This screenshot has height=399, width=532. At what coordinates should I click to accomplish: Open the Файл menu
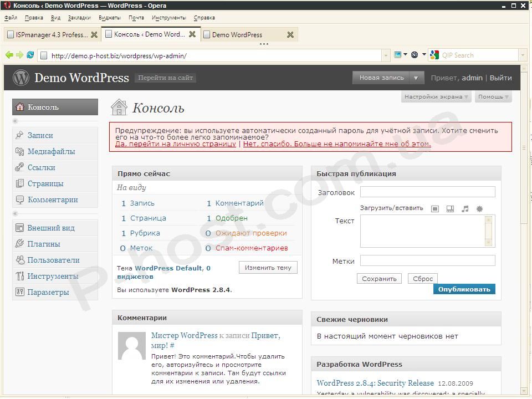(11, 18)
